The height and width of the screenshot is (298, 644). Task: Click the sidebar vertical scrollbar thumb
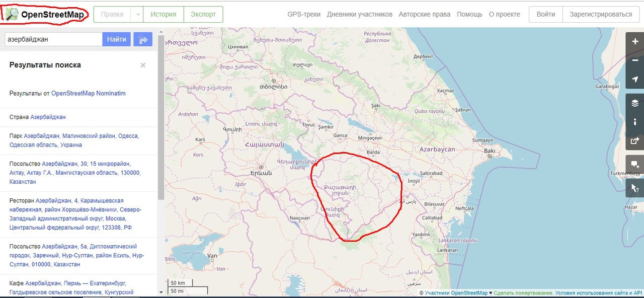coord(161,118)
